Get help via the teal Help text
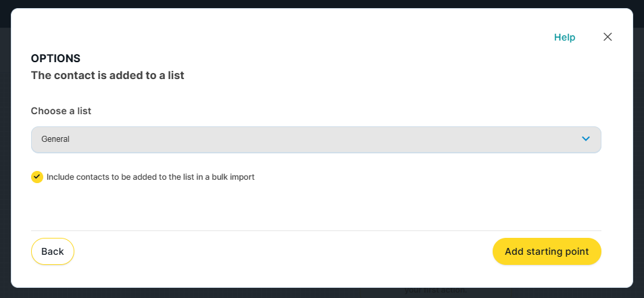 [564, 37]
